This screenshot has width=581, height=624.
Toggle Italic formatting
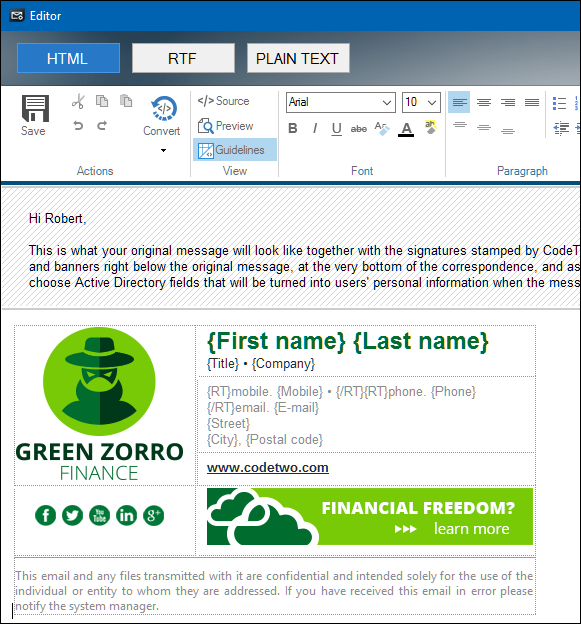(x=315, y=128)
